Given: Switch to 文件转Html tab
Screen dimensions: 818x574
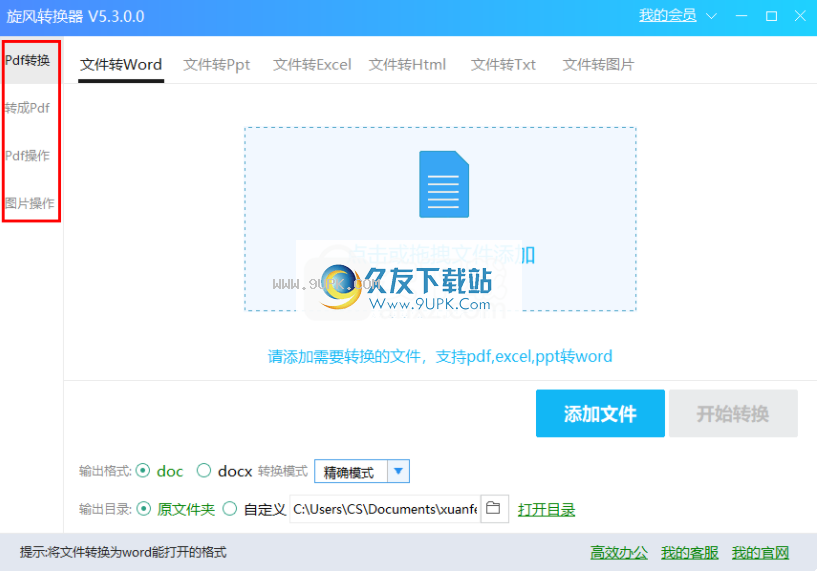Looking at the screenshot, I should [407, 65].
